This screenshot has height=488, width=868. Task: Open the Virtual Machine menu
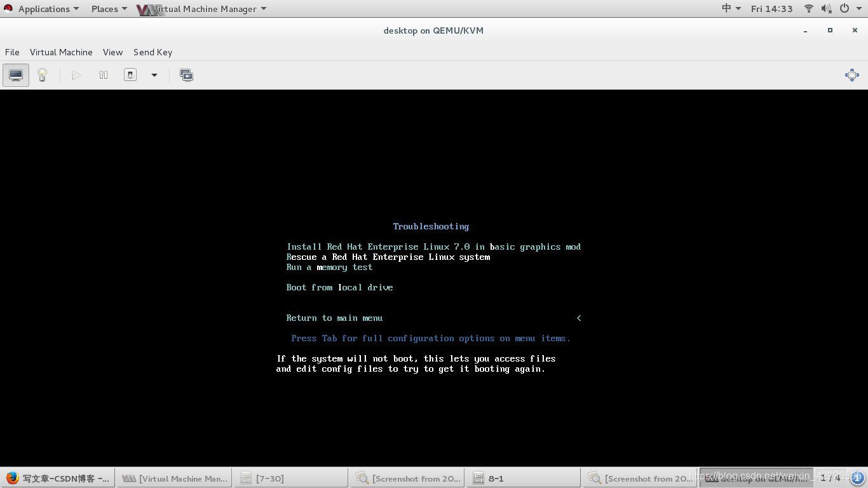(x=61, y=52)
